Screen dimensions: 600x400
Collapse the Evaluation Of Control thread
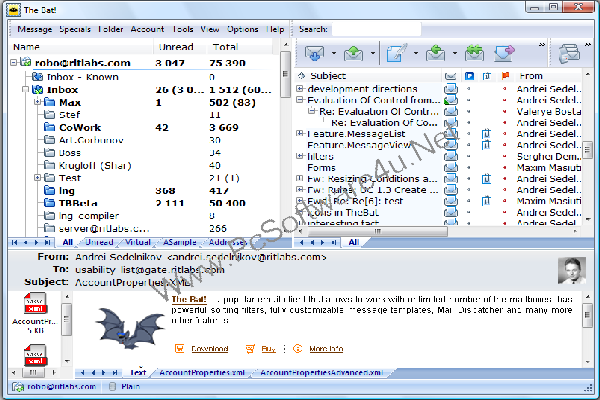pos(300,100)
